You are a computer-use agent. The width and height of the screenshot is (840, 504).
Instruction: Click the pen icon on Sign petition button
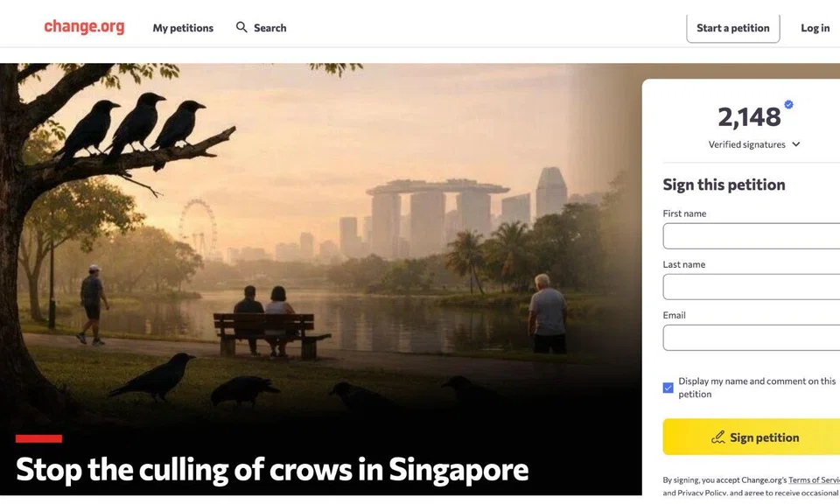click(x=719, y=437)
